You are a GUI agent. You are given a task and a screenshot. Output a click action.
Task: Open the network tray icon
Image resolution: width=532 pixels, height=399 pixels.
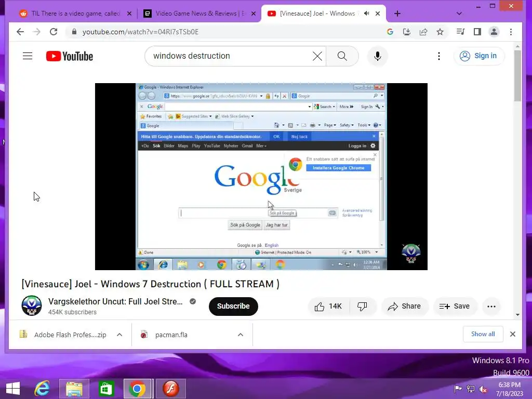coord(471,389)
